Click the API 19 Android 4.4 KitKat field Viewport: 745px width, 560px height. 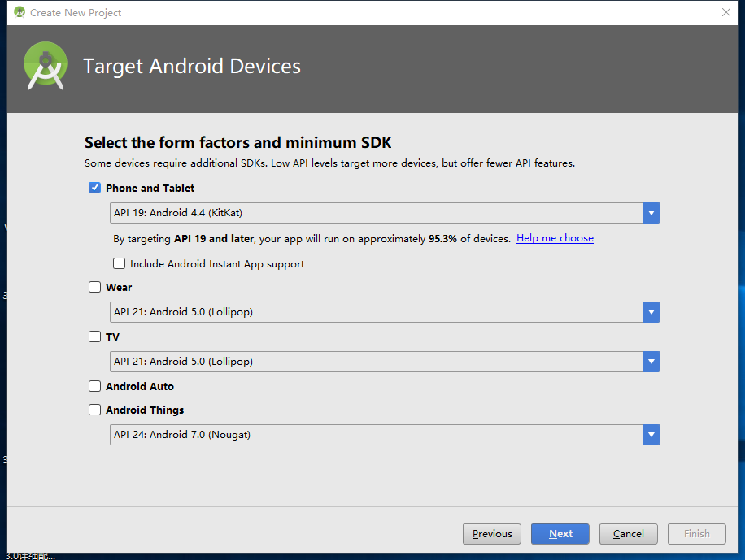(x=376, y=213)
